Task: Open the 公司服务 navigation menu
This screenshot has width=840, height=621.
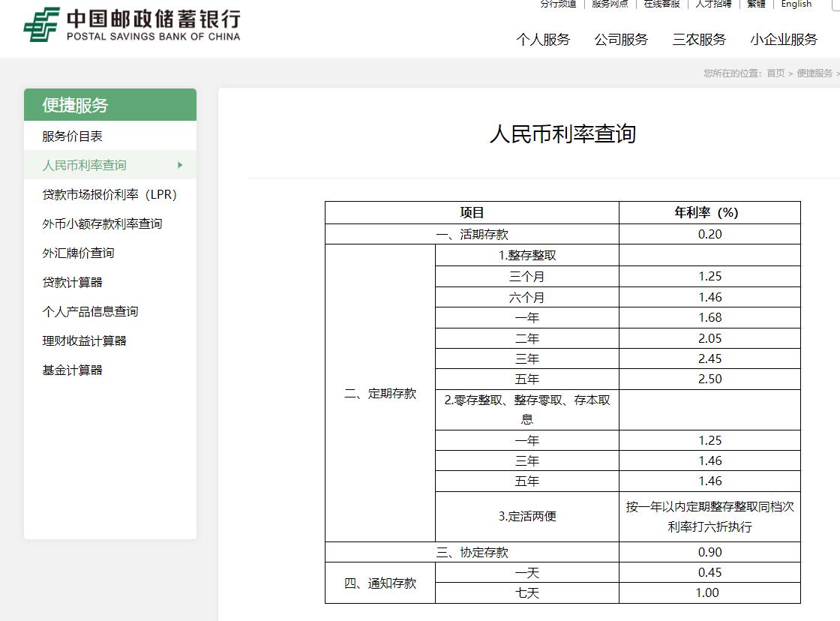Action: (622, 39)
